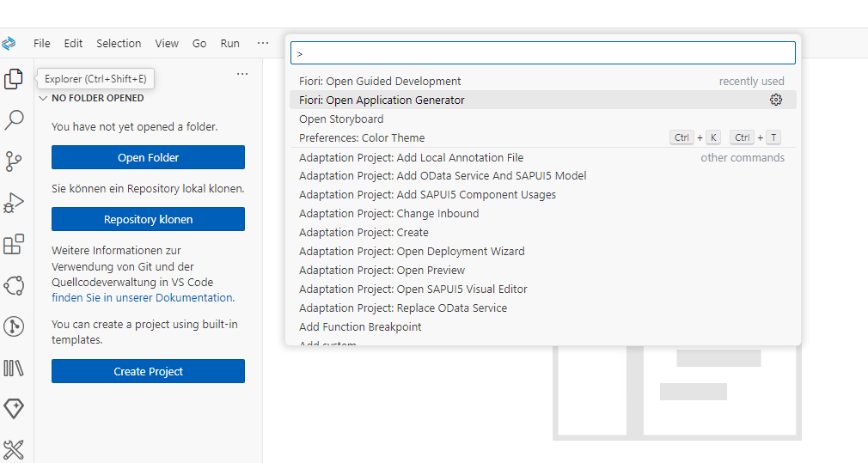Screen dimensions: 868x463
Task: Configure keybinding gear for Open Application Generator
Action: pos(776,100)
